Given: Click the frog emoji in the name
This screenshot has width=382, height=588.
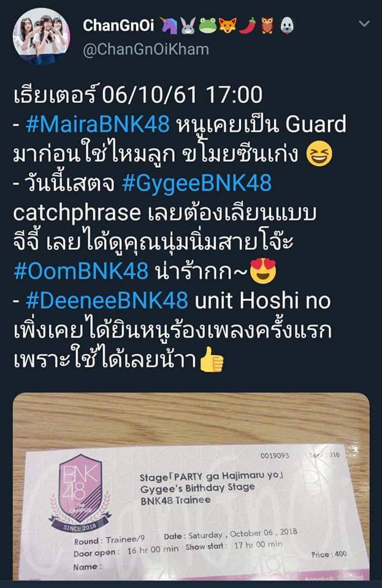Looking at the screenshot, I should tap(208, 26).
